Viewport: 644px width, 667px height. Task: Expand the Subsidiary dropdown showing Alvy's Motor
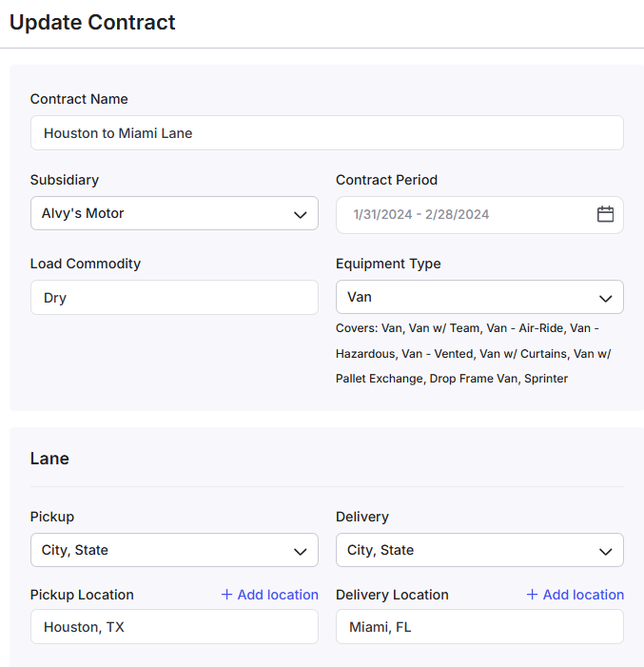pos(174,213)
